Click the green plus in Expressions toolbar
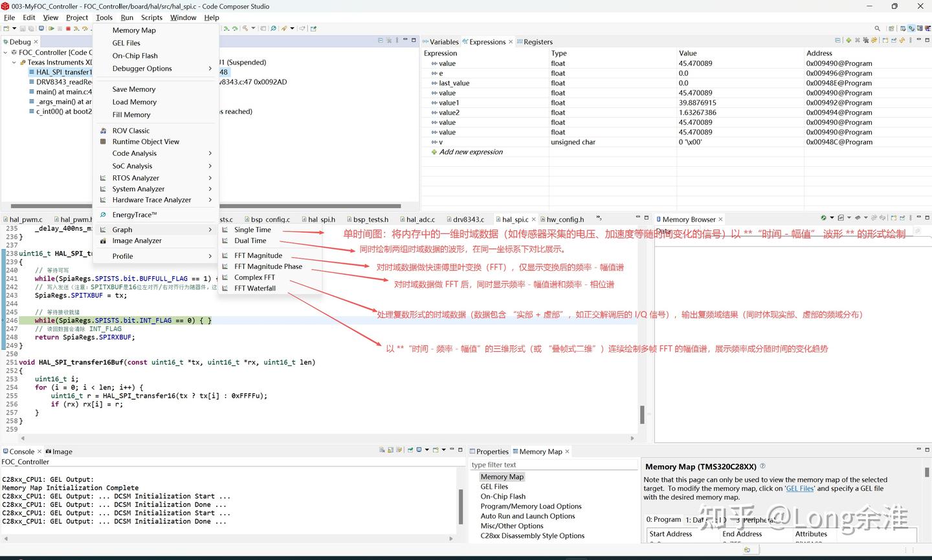The height and width of the screenshot is (560, 932). 849,40
